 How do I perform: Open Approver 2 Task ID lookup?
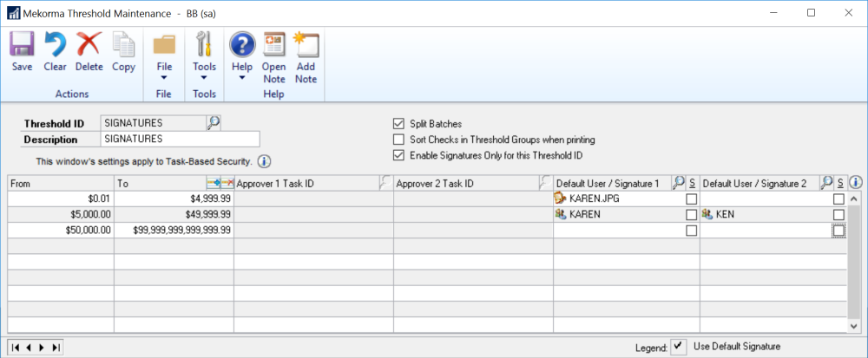coord(546,183)
